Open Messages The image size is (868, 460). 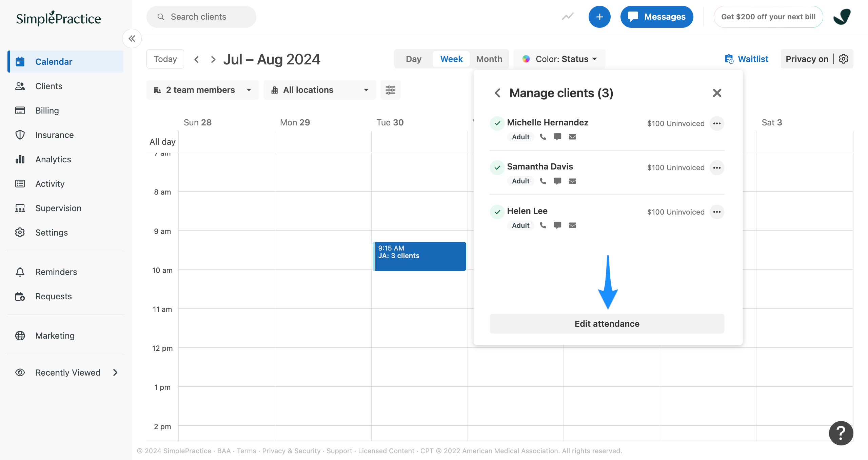coord(657,17)
